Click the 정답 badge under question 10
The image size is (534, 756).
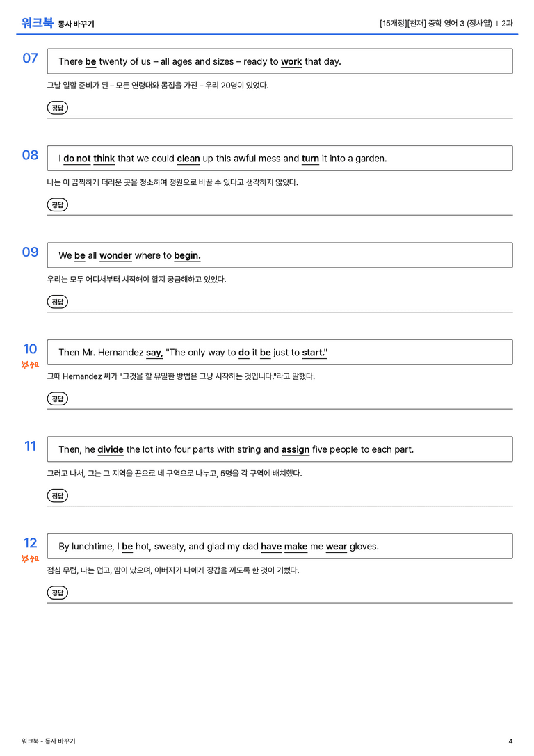coord(57,399)
